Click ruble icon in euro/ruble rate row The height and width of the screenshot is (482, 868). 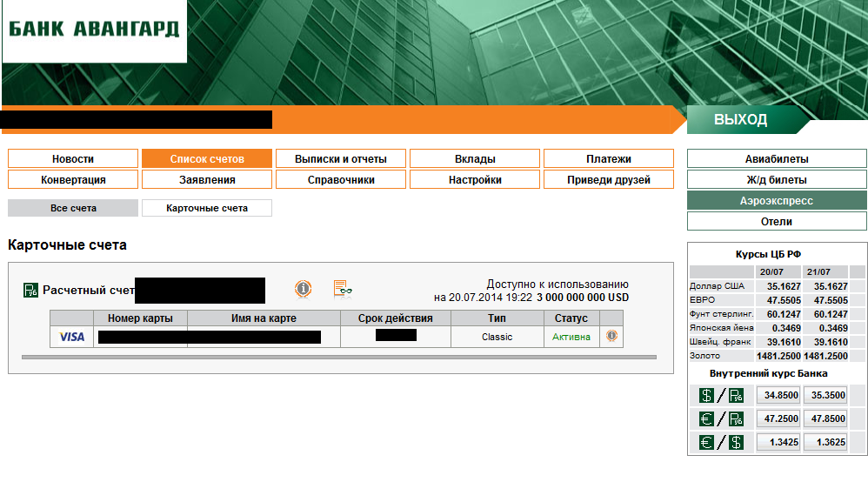coord(737,418)
